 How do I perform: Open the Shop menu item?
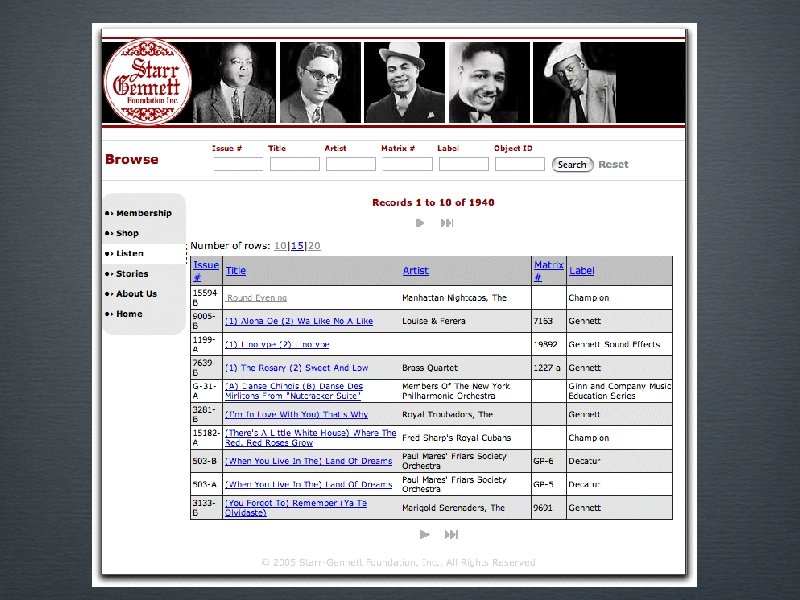[x=128, y=233]
